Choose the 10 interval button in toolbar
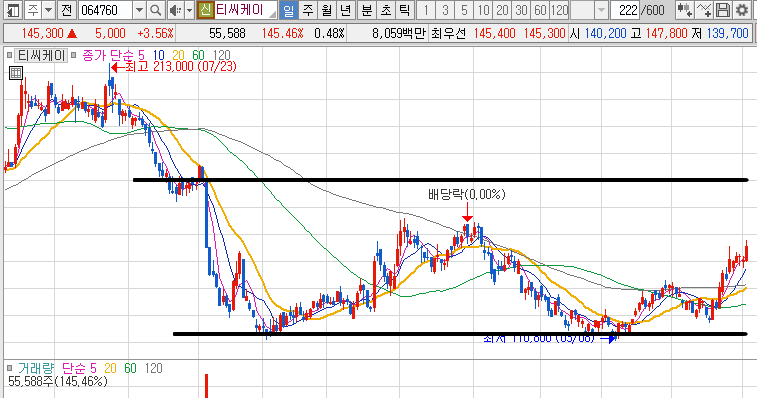This screenshot has width=757, height=398. tap(483, 10)
